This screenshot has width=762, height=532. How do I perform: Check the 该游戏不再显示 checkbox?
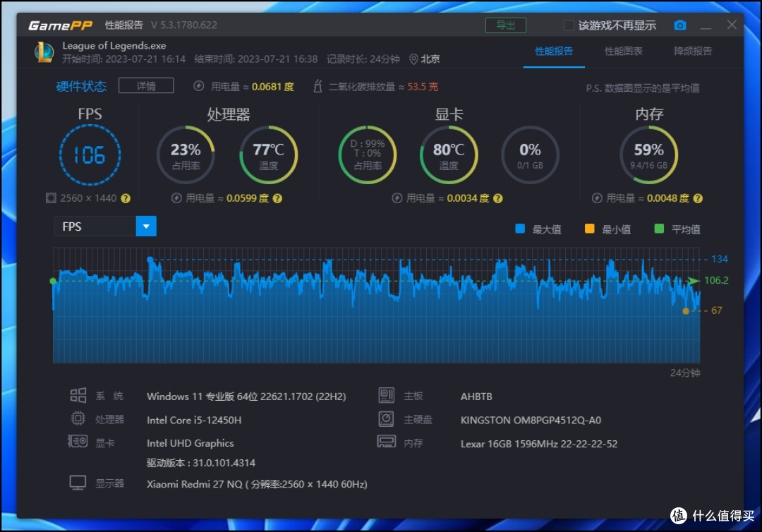point(569,25)
